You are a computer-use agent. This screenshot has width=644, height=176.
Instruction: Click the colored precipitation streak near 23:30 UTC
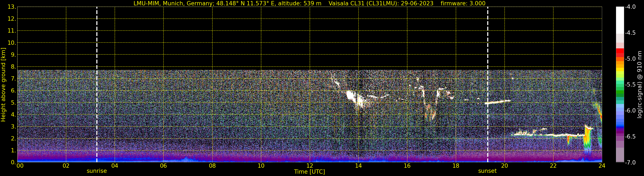tap(587, 137)
